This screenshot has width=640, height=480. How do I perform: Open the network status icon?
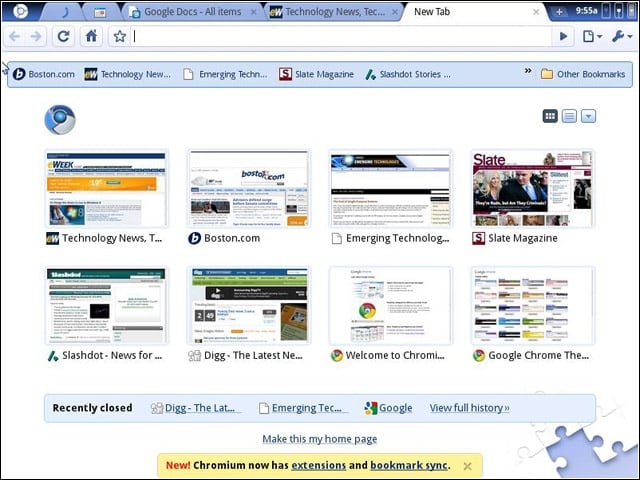click(x=620, y=11)
